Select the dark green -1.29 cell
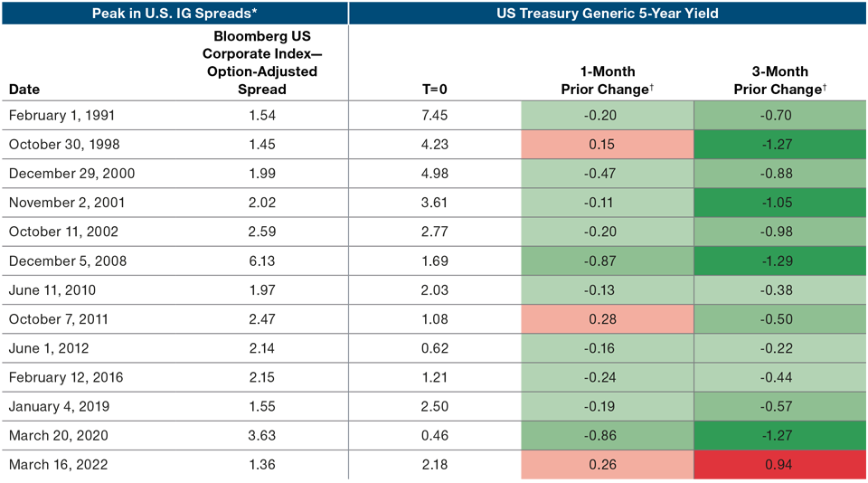This screenshot has height=483, width=868. (x=780, y=261)
